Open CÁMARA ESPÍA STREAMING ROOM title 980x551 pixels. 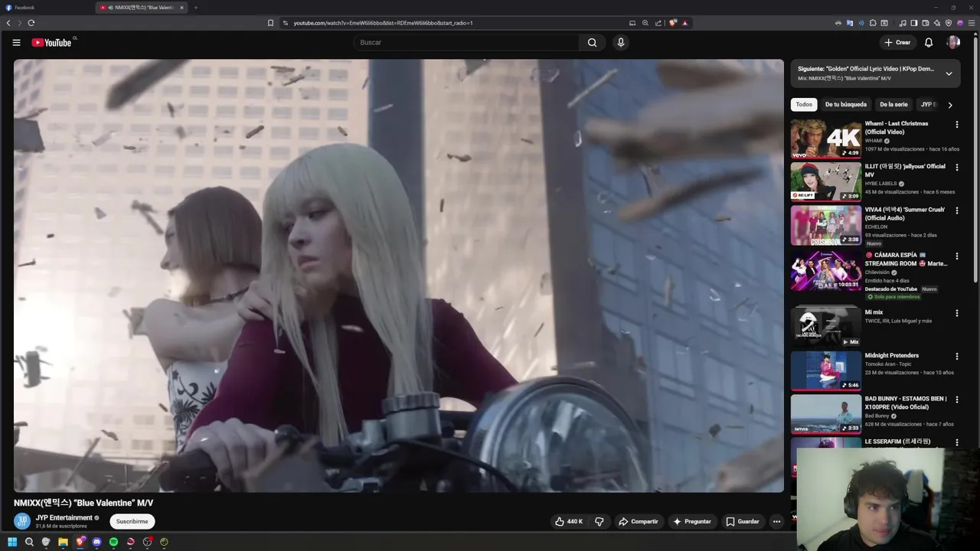click(906, 259)
